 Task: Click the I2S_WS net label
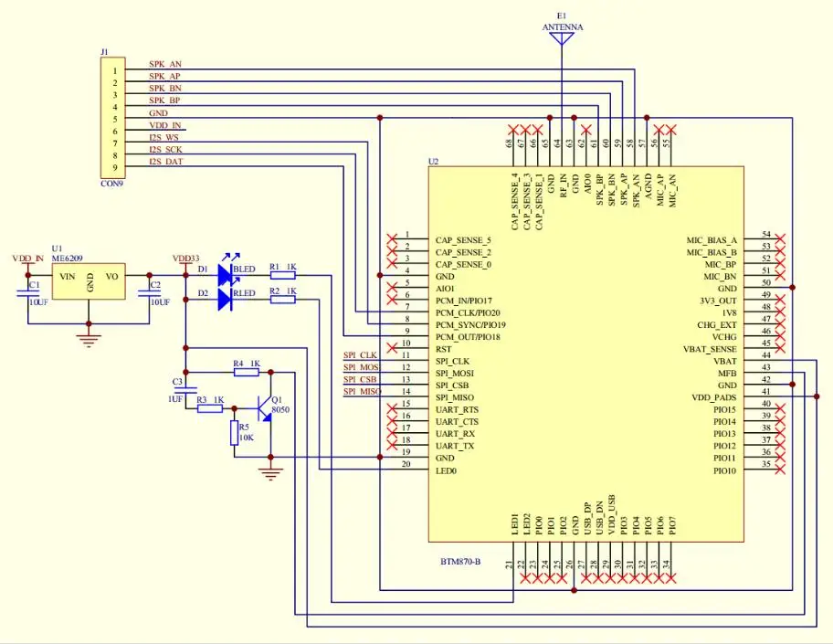(163, 137)
